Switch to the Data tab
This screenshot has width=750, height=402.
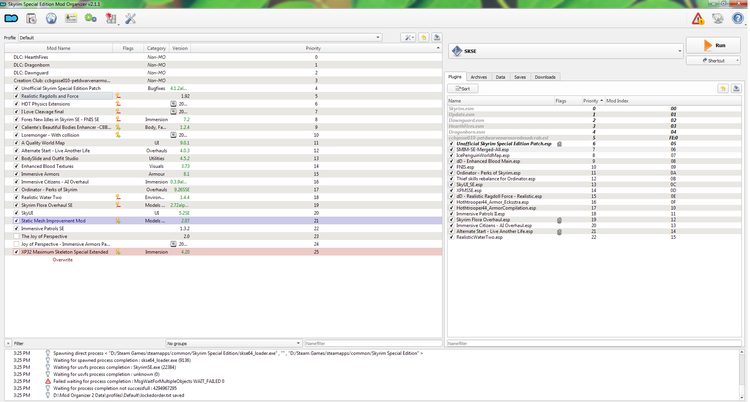coord(500,77)
